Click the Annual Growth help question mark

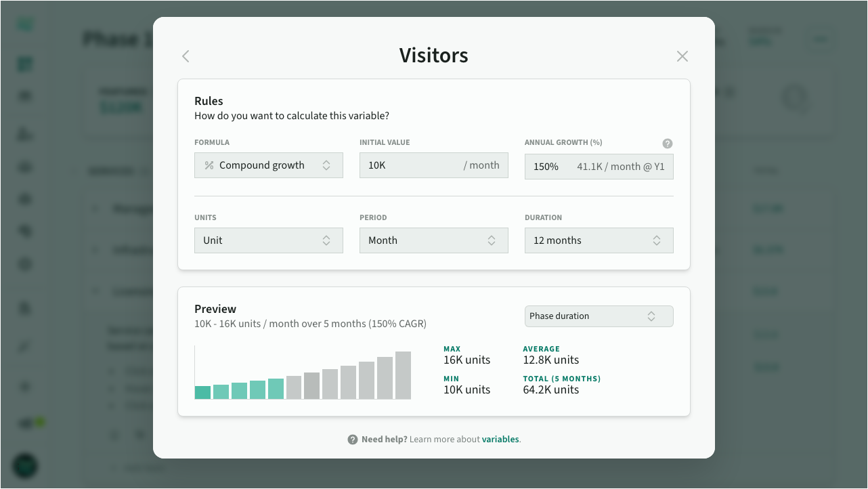(x=667, y=144)
